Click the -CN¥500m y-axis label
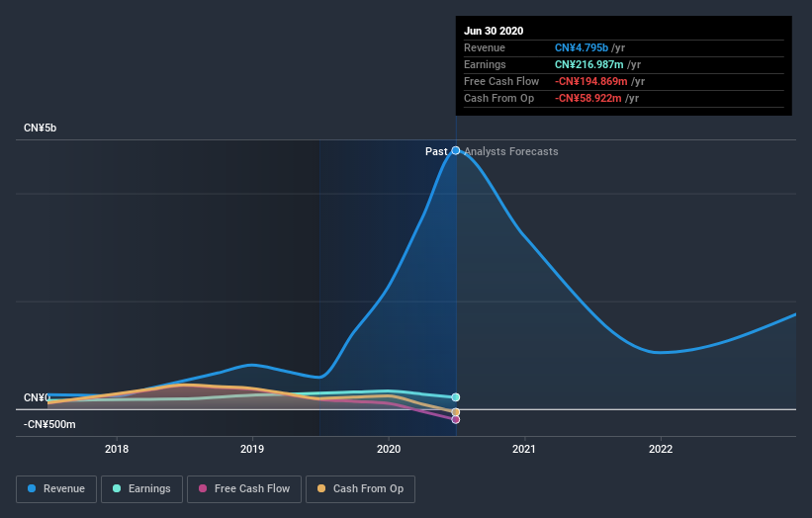Screen dimensions: 812x518 point(49,424)
